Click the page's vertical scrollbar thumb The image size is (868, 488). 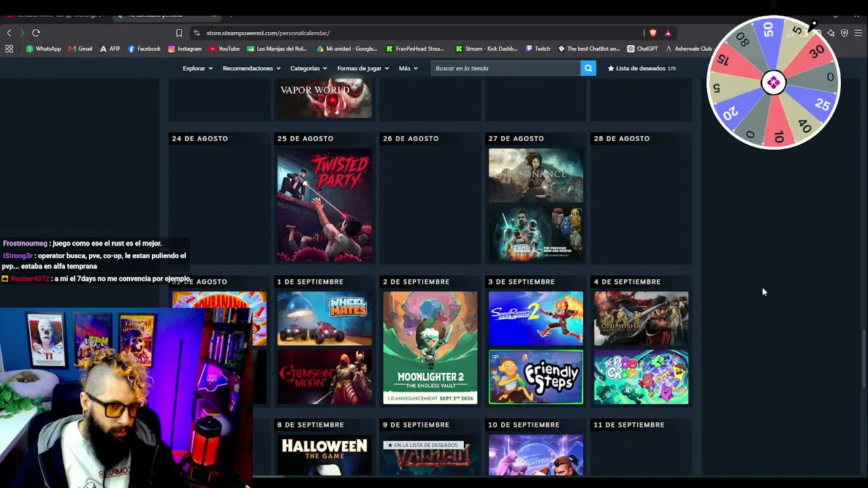(x=863, y=359)
